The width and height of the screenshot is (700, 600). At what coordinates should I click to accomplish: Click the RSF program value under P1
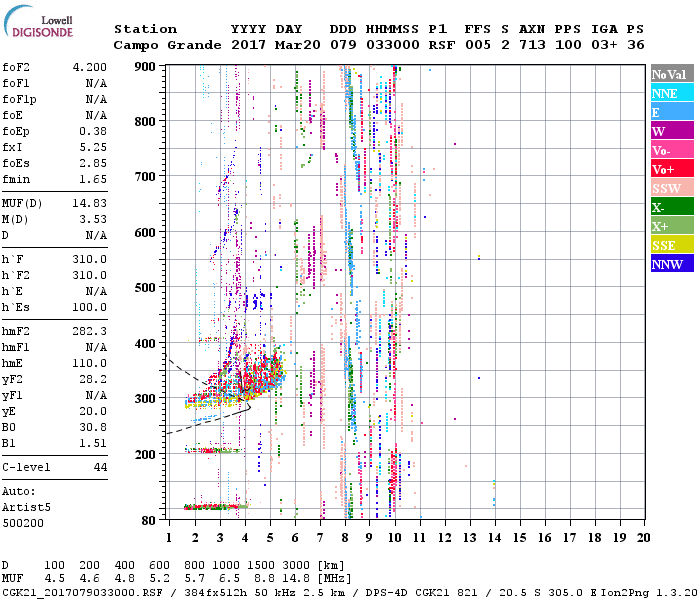(442, 45)
